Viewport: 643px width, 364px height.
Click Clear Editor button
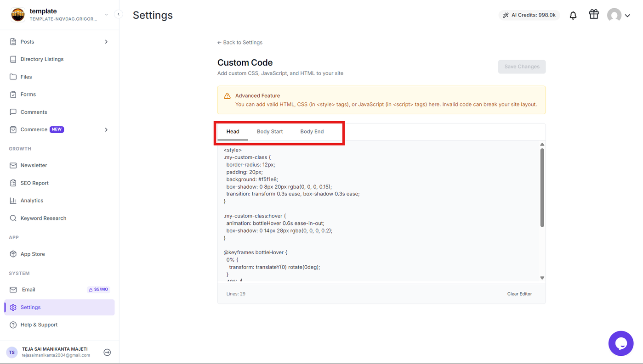point(519,294)
